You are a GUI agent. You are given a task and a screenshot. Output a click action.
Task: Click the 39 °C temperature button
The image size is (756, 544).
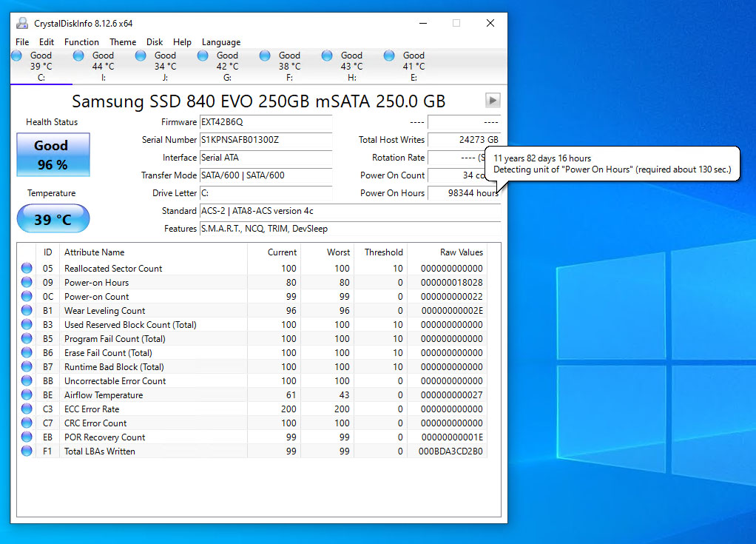[53, 219]
